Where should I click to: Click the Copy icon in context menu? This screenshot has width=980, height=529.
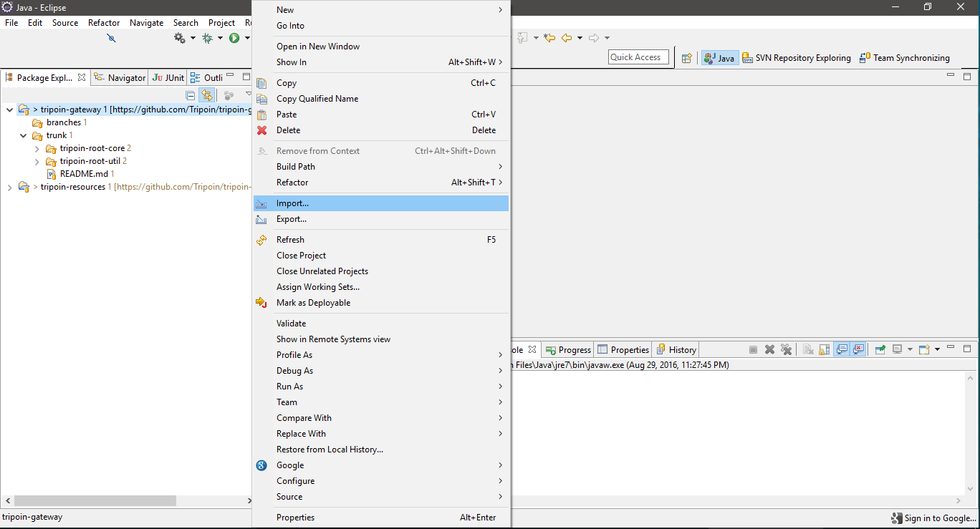[x=261, y=83]
